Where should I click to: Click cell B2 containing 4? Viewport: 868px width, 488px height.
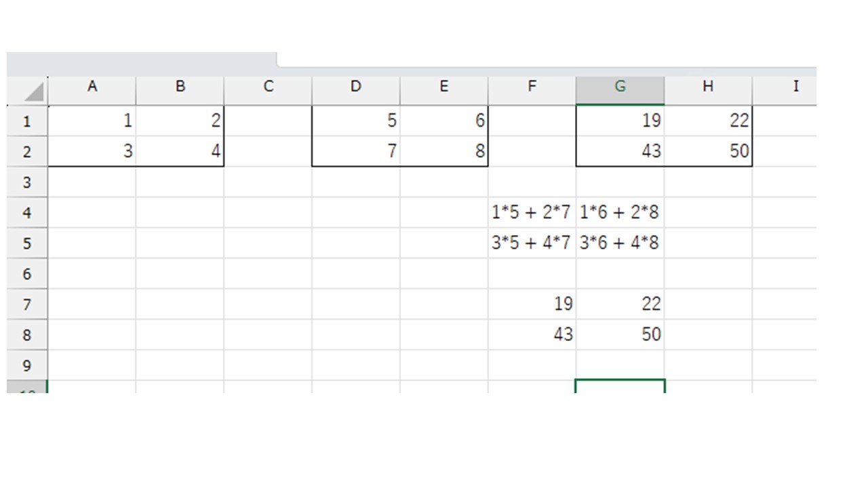point(180,151)
